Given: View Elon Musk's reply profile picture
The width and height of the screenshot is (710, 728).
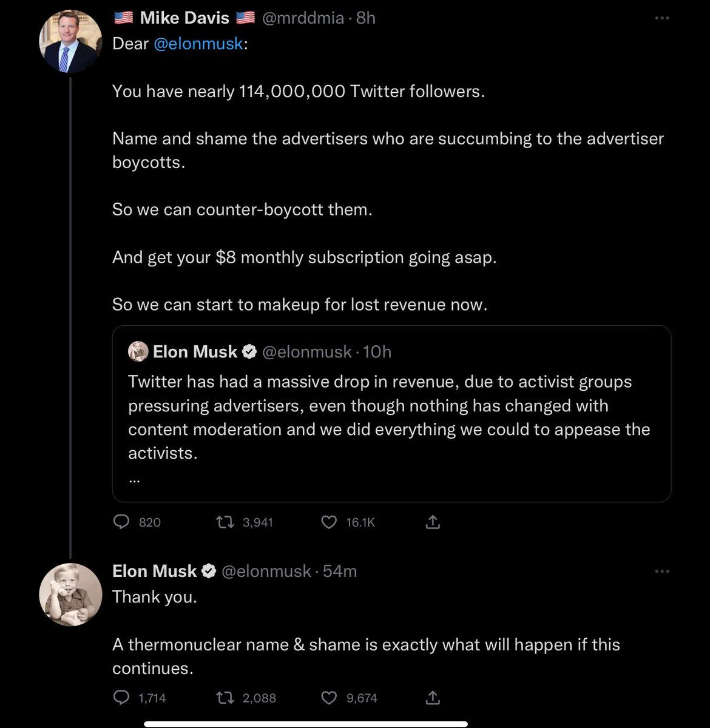Looking at the screenshot, I should [x=70, y=595].
